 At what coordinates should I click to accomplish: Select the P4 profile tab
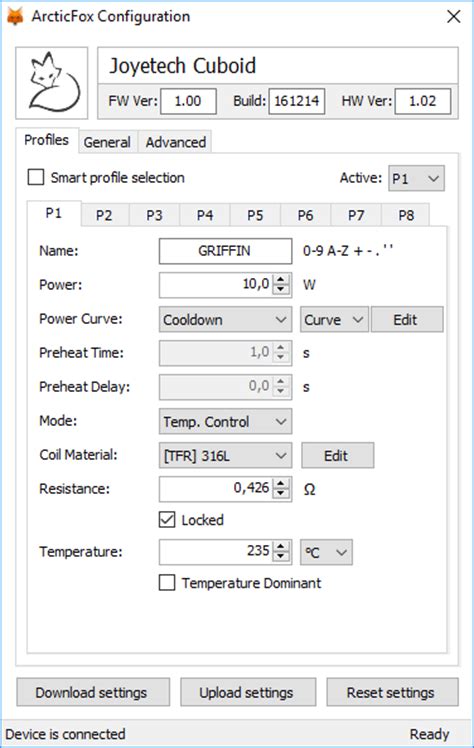(x=205, y=215)
